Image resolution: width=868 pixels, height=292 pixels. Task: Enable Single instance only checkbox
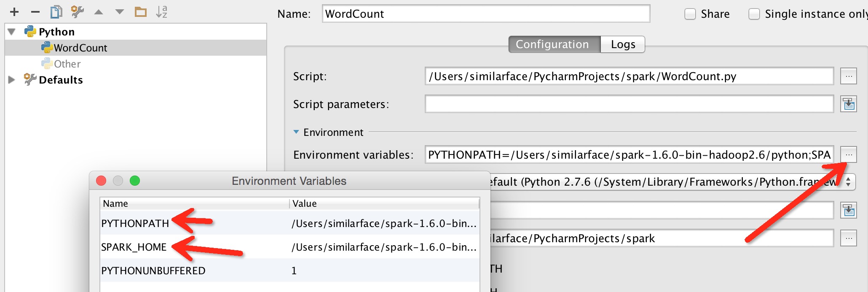[x=754, y=14]
